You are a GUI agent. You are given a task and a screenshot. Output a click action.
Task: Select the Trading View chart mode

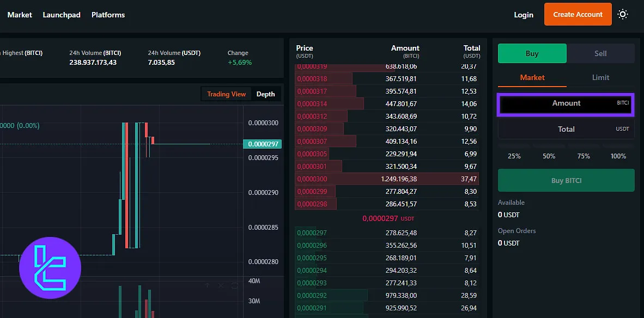click(x=226, y=94)
